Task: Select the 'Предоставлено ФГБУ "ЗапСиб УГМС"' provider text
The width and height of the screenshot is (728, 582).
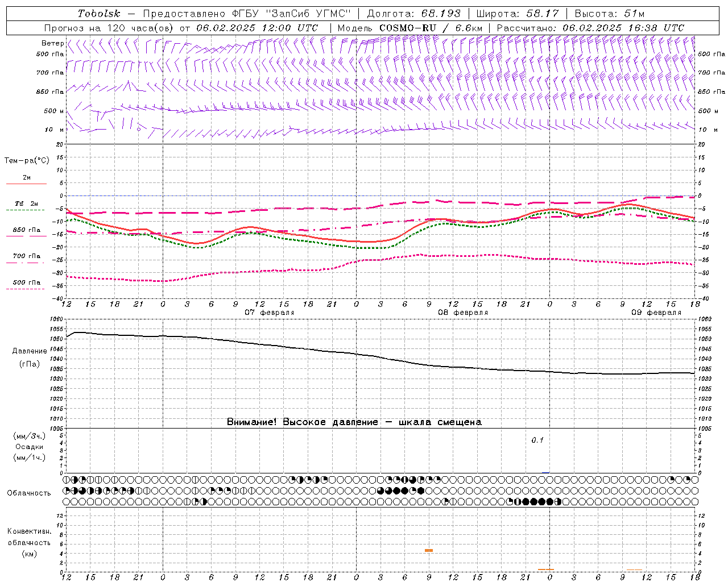Action: (x=247, y=14)
